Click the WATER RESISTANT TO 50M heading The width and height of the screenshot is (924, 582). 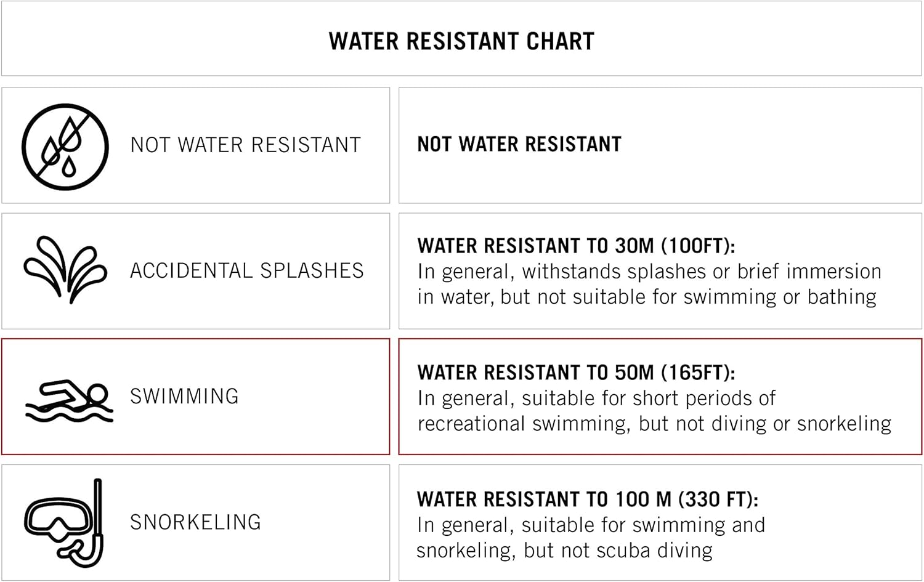point(576,373)
